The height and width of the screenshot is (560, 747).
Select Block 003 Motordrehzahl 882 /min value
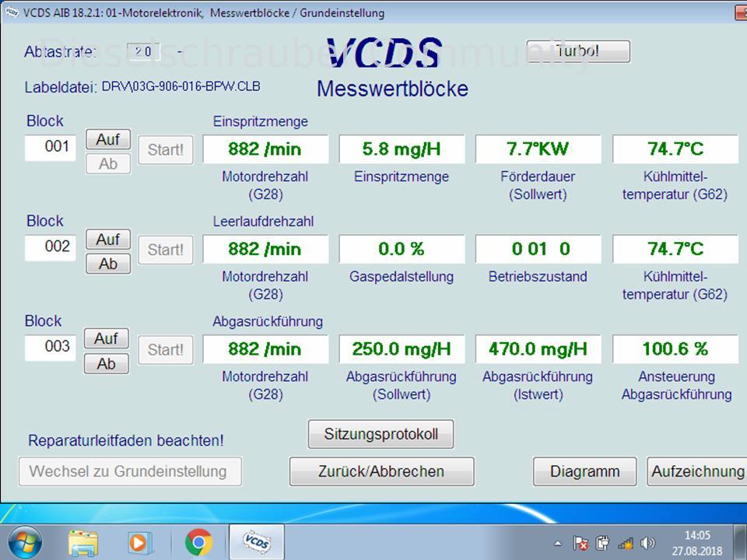(265, 349)
